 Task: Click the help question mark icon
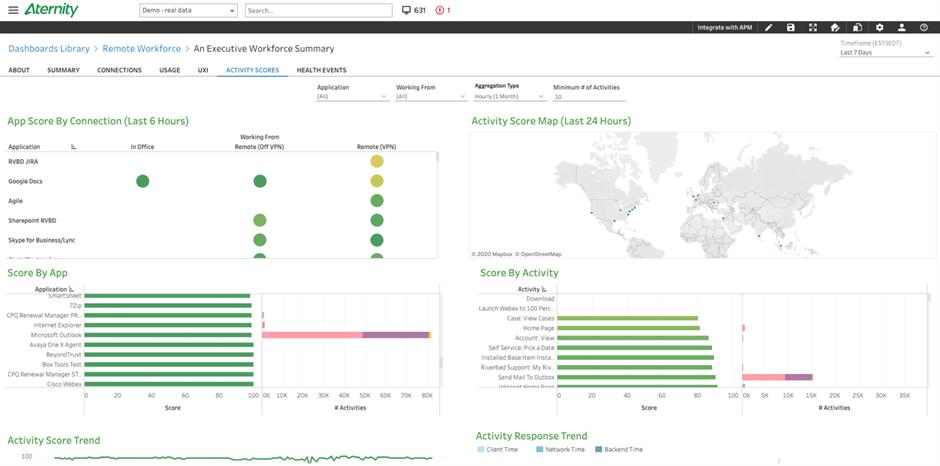tap(923, 28)
